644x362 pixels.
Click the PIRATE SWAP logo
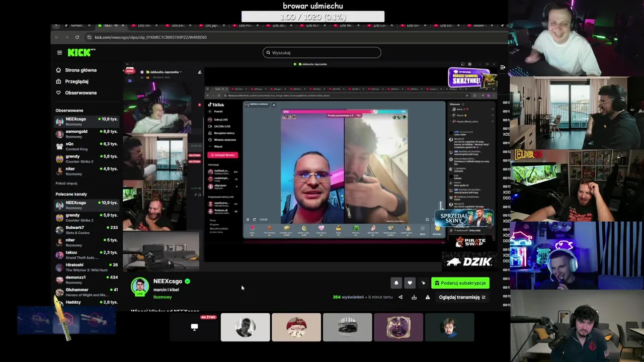pos(470,243)
